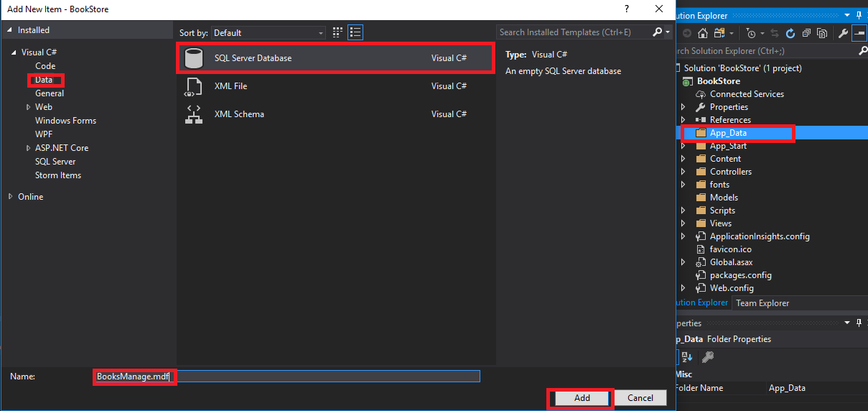Image resolution: width=868 pixels, height=411 pixels.
Task: Click the Collapse All icon in Solution Explorer
Action: click(x=806, y=33)
